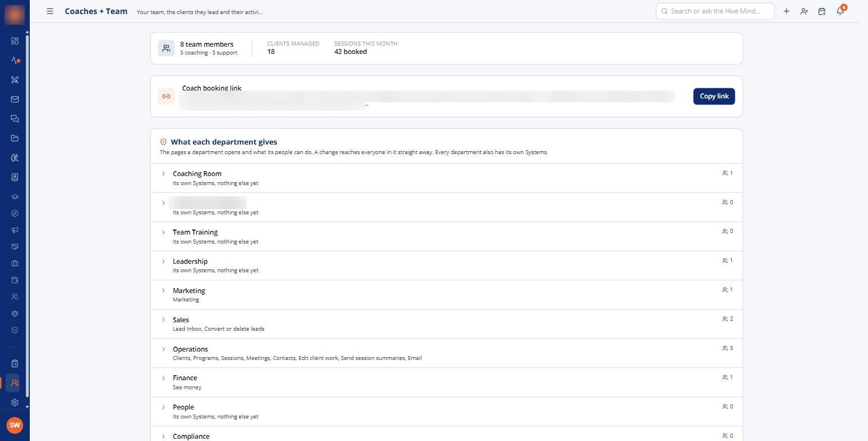This screenshot has width=868, height=441.
Task: Click the plus icon in top bar
Action: [786, 11]
